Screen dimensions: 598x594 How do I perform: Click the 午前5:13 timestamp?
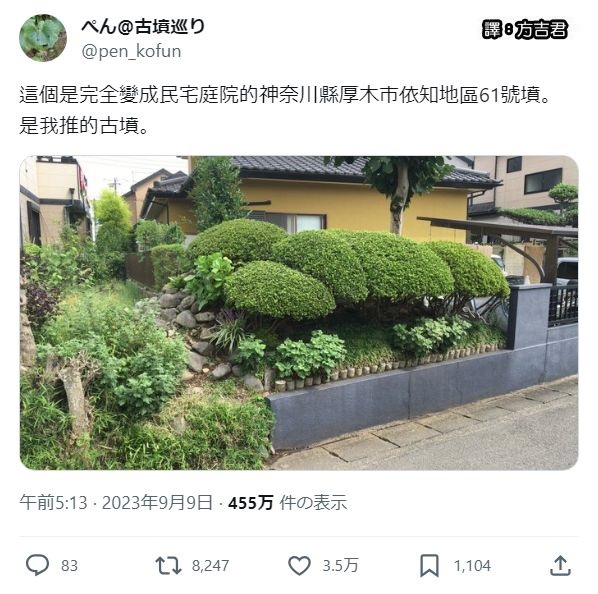tap(53, 502)
